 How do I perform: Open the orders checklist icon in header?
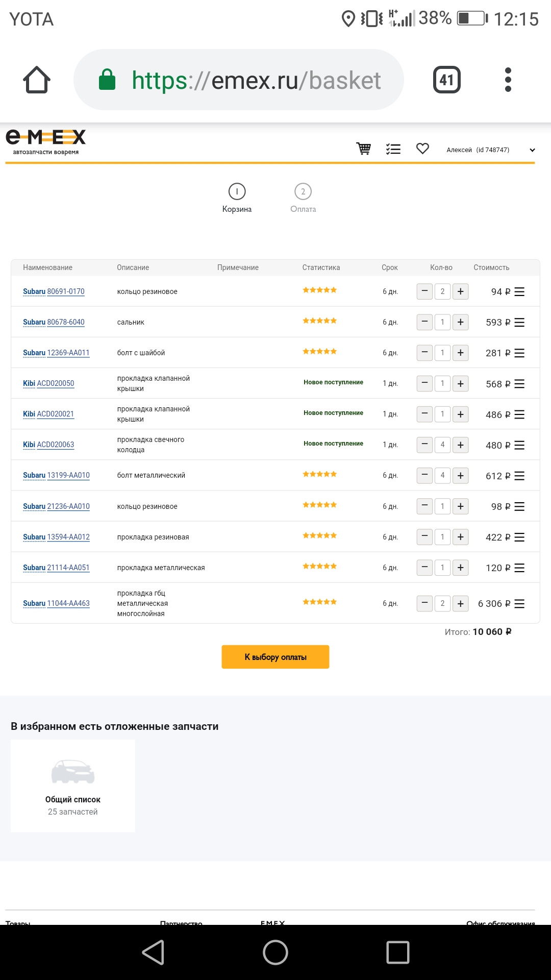[393, 149]
